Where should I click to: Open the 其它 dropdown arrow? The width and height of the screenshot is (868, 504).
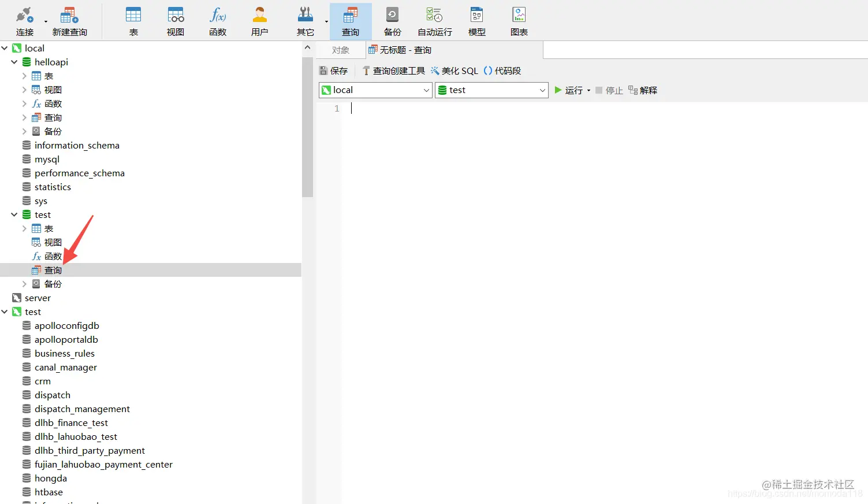[x=326, y=22]
